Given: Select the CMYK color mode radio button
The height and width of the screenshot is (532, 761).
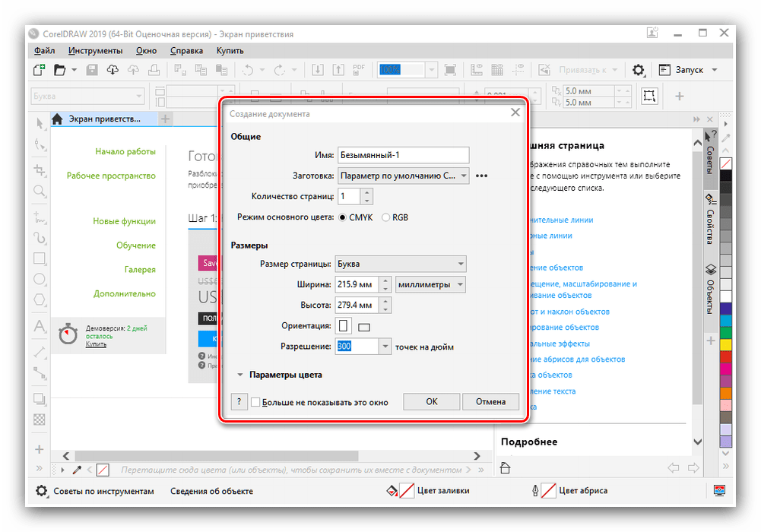Looking at the screenshot, I should 343,217.
